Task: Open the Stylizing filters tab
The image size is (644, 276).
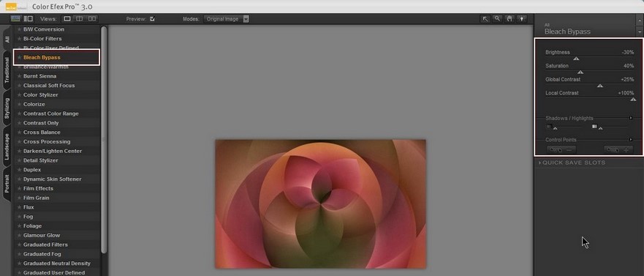Action: [7, 108]
